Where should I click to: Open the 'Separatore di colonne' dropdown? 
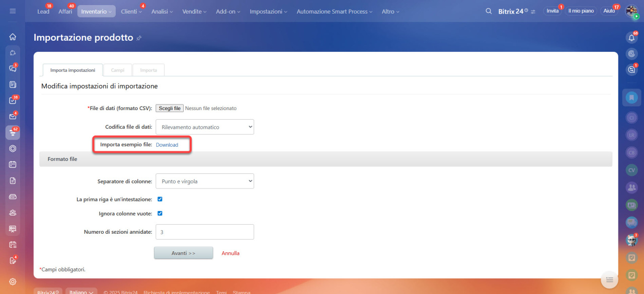(x=204, y=181)
